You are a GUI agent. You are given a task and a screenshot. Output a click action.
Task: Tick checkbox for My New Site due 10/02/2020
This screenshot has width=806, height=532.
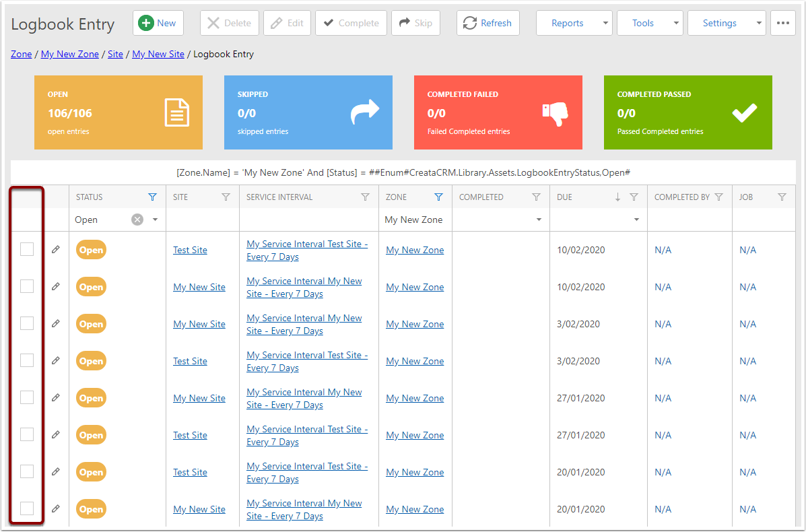pos(27,286)
